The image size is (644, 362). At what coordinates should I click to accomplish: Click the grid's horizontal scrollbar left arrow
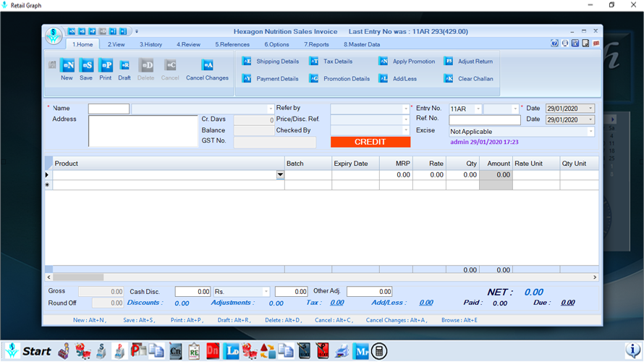coord(49,277)
